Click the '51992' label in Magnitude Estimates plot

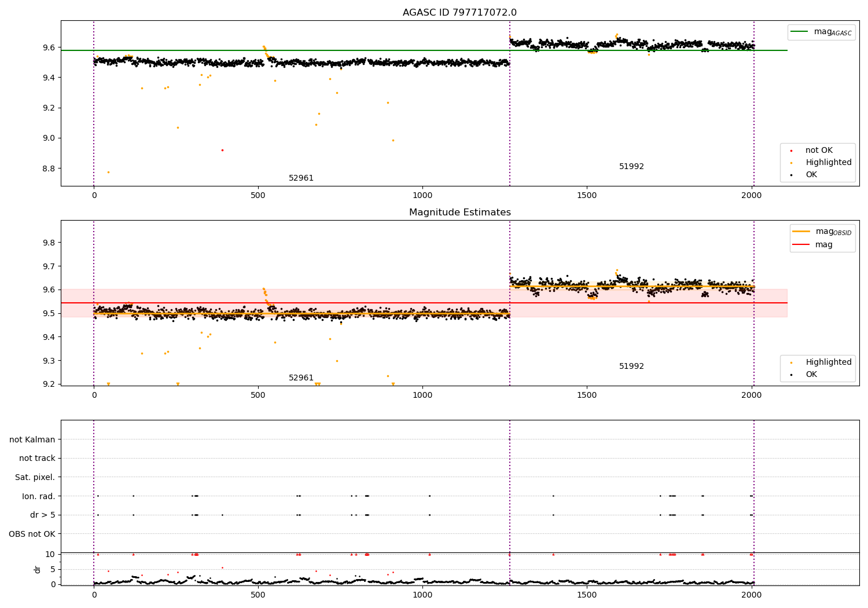(x=631, y=367)
